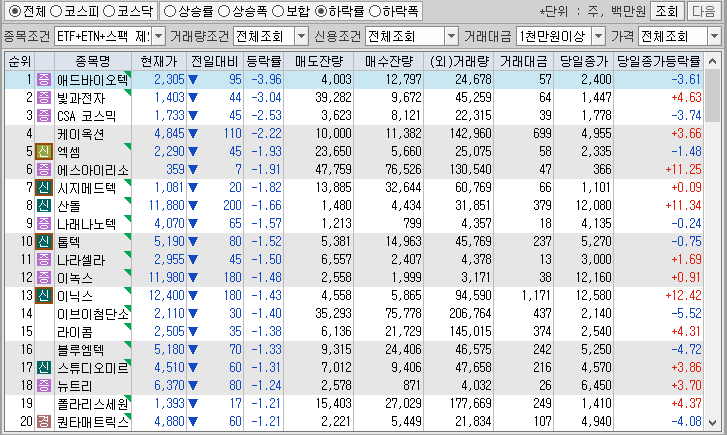The height and width of the screenshot is (435, 727).
Task: Click the down arrow in 라이콤 row
Action: click(193, 332)
